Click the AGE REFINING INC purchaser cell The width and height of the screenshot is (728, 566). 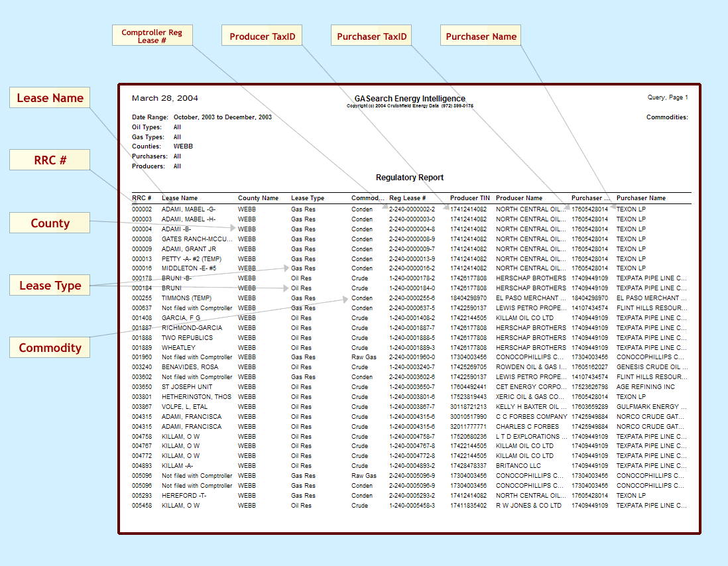[645, 387]
